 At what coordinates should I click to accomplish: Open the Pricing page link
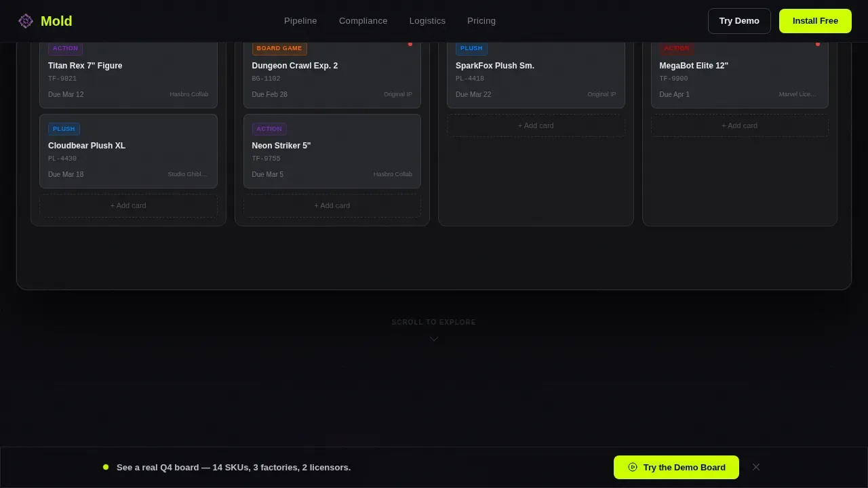click(481, 21)
